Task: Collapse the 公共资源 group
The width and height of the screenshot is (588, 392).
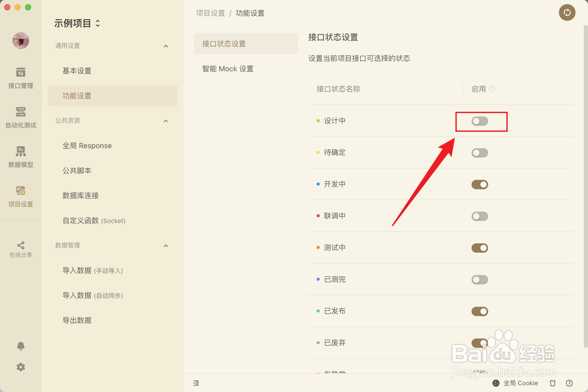Action: pyautogui.click(x=166, y=121)
